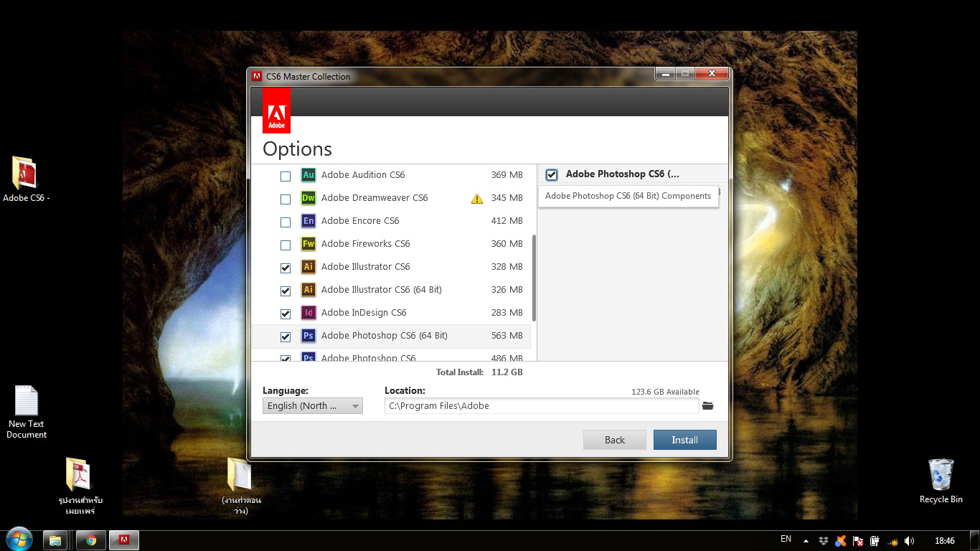Select the PDF folder icon labeled รูปงานสำหรับเผยแพร่
The width and height of the screenshot is (980, 551).
[80, 486]
